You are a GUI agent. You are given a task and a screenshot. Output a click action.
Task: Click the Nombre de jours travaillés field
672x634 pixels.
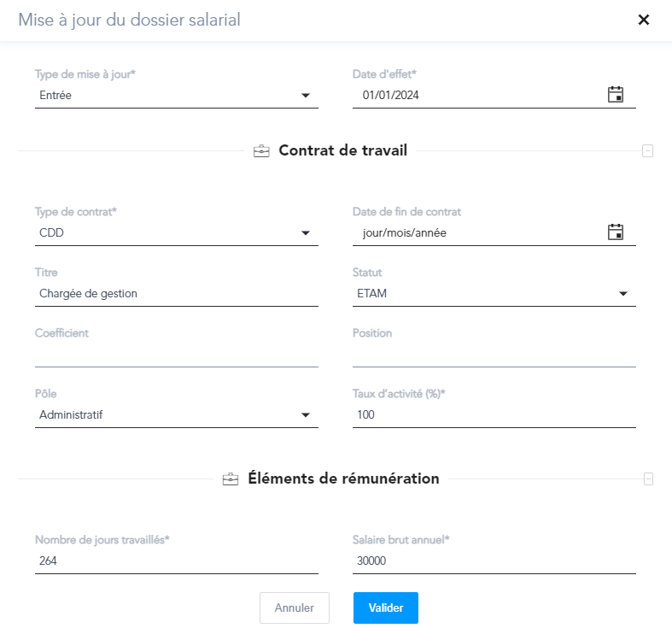tap(177, 561)
